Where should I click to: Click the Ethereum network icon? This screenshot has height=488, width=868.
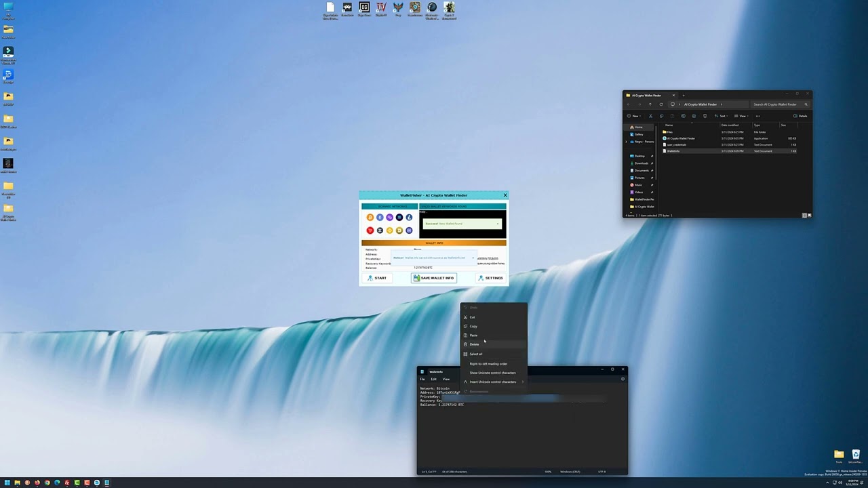click(380, 218)
